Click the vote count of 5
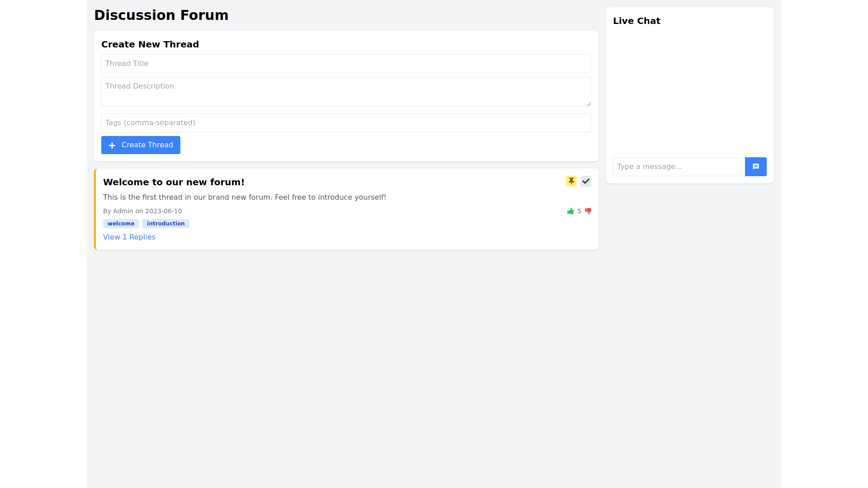The image size is (868, 488). (x=579, y=211)
